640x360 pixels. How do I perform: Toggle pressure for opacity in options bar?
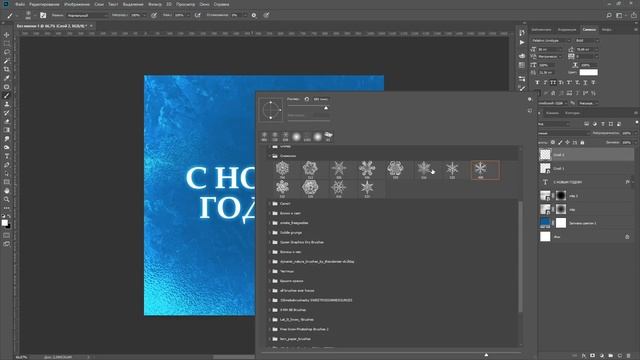(x=154, y=15)
